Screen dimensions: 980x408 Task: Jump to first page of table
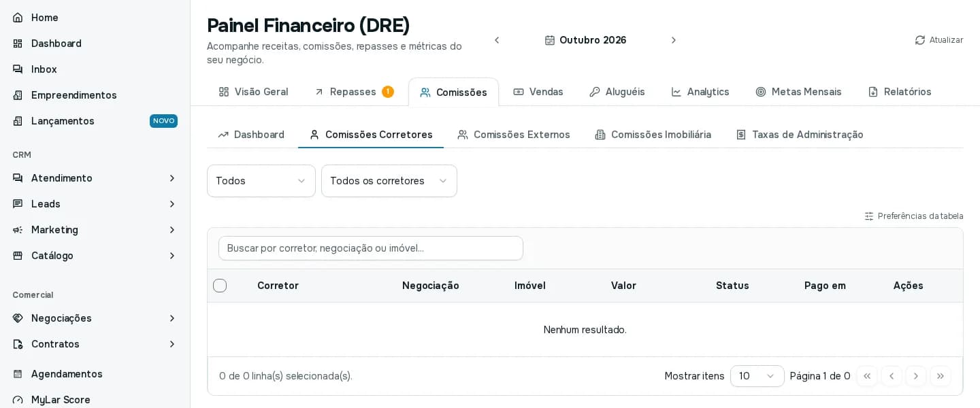(x=867, y=376)
